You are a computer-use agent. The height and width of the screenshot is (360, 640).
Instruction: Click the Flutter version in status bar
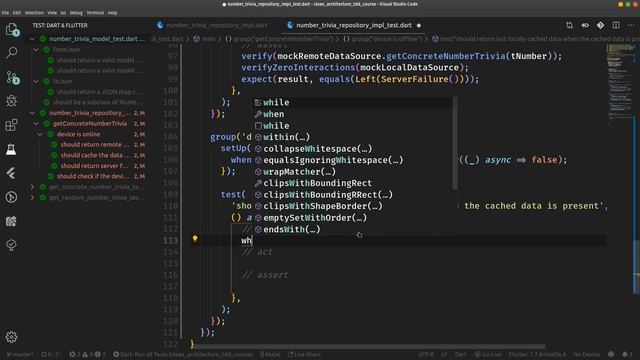point(537,354)
